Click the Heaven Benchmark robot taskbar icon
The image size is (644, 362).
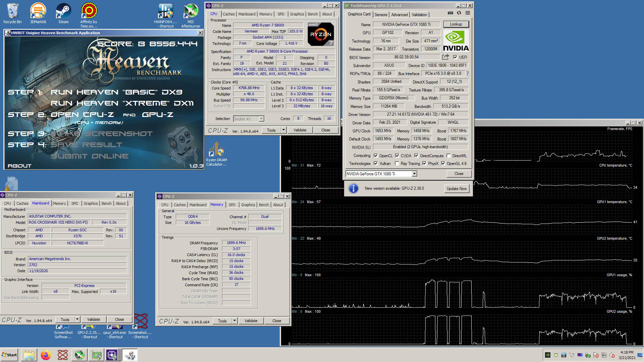pyautogui.click(x=130, y=355)
